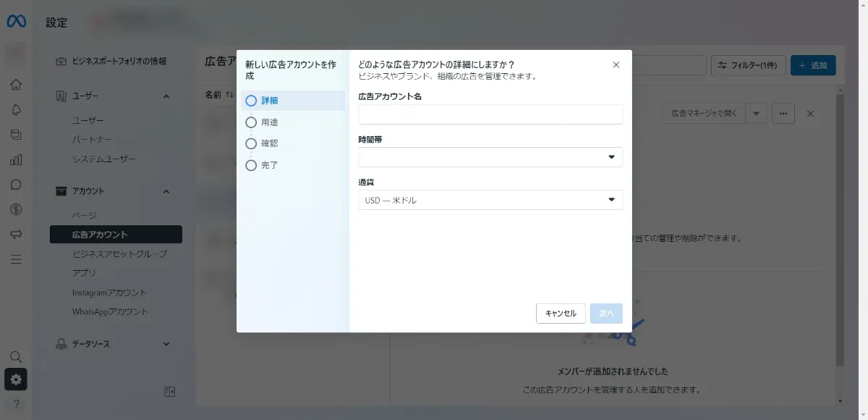Click 広告マネージャで開く button
The width and height of the screenshot is (868, 420).
pos(704,113)
